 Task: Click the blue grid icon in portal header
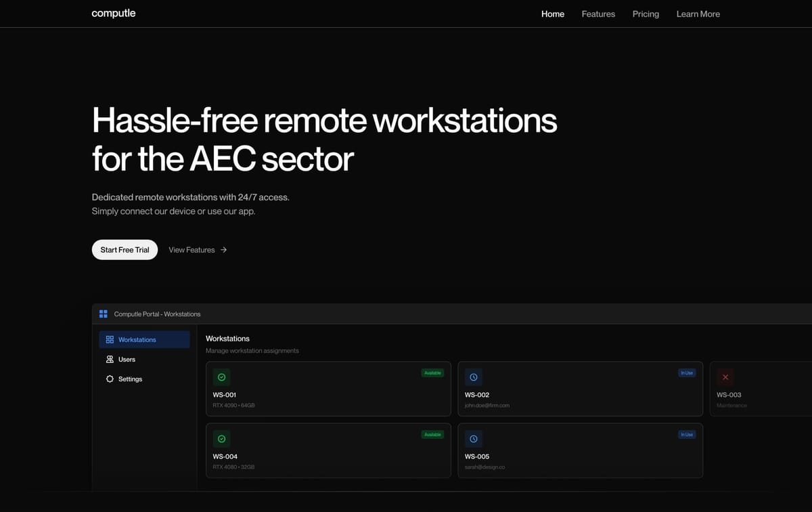pyautogui.click(x=103, y=314)
